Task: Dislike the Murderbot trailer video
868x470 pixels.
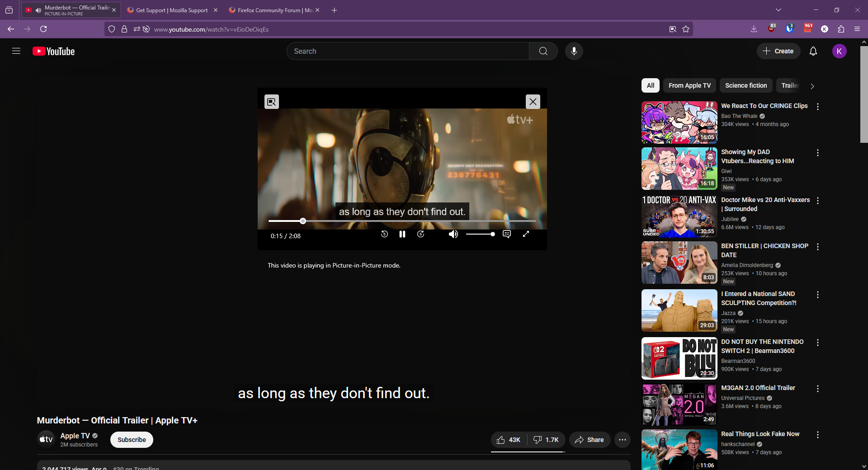Action: click(546, 440)
